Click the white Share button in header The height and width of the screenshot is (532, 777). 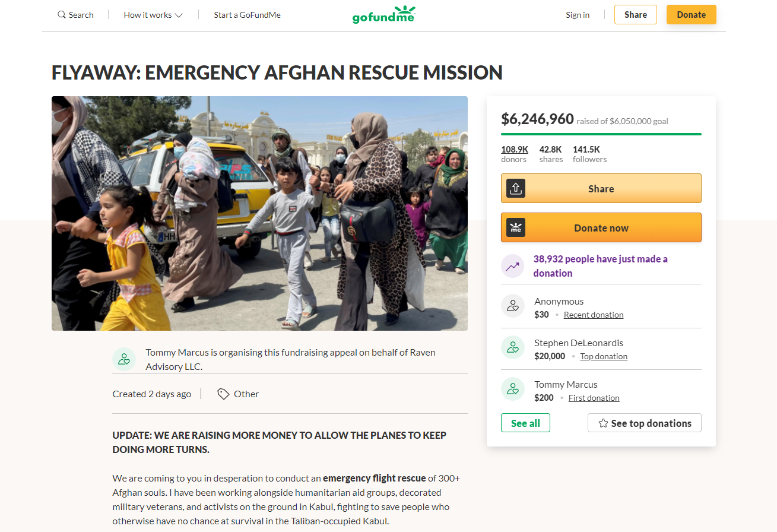[636, 15]
